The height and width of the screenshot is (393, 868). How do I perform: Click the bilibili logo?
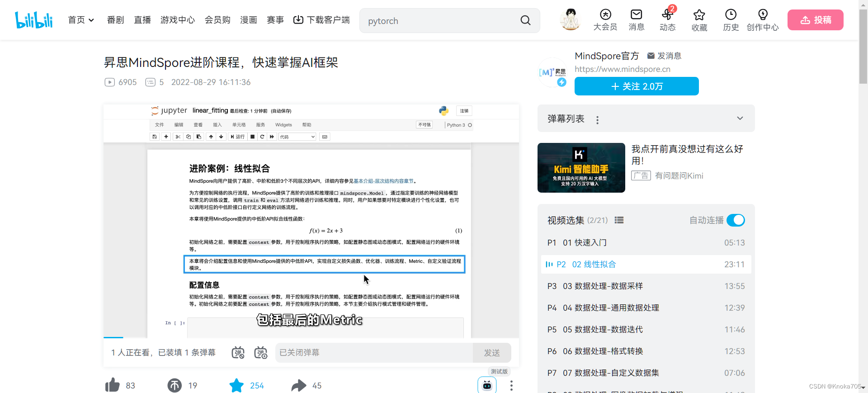pos(34,20)
